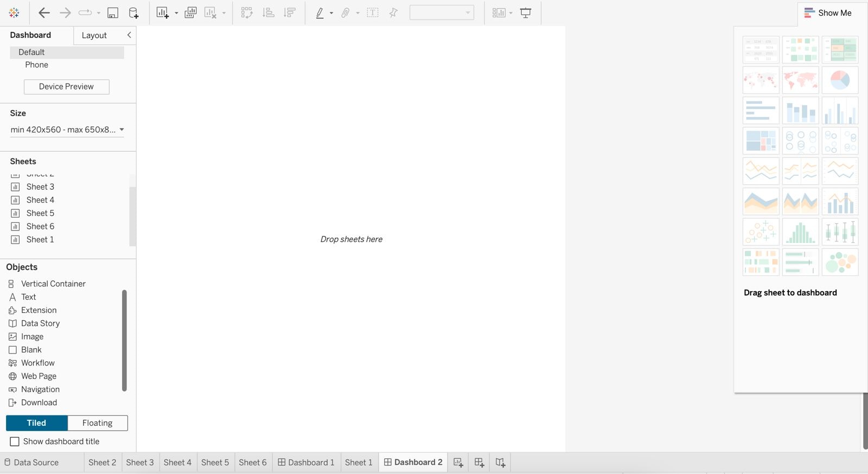Toggle the Show Me panel
The width and height of the screenshot is (868, 474).
point(828,12)
